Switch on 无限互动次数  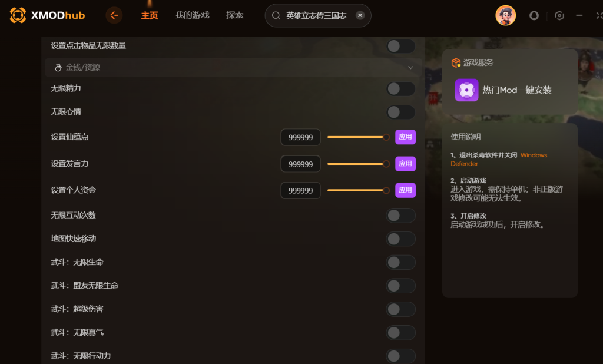[400, 216]
